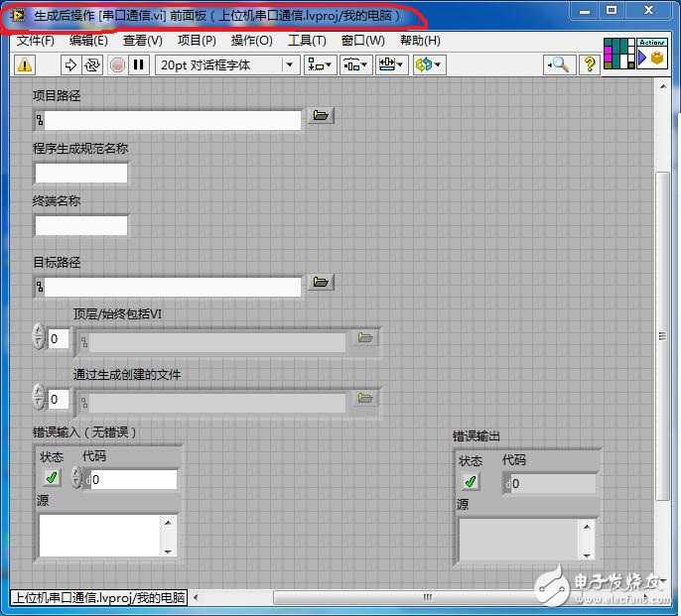Expand the Align Objects dropdown
This screenshot has width=681, height=616.
(x=320, y=64)
